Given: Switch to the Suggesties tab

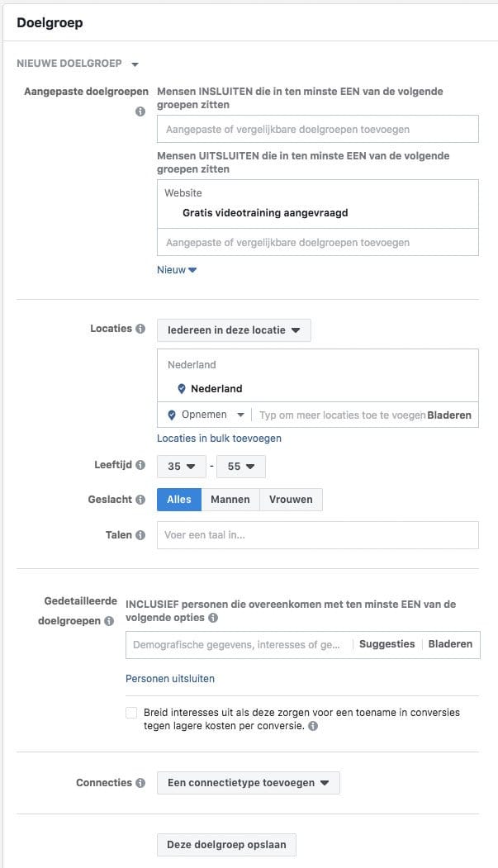Looking at the screenshot, I should tap(387, 644).
